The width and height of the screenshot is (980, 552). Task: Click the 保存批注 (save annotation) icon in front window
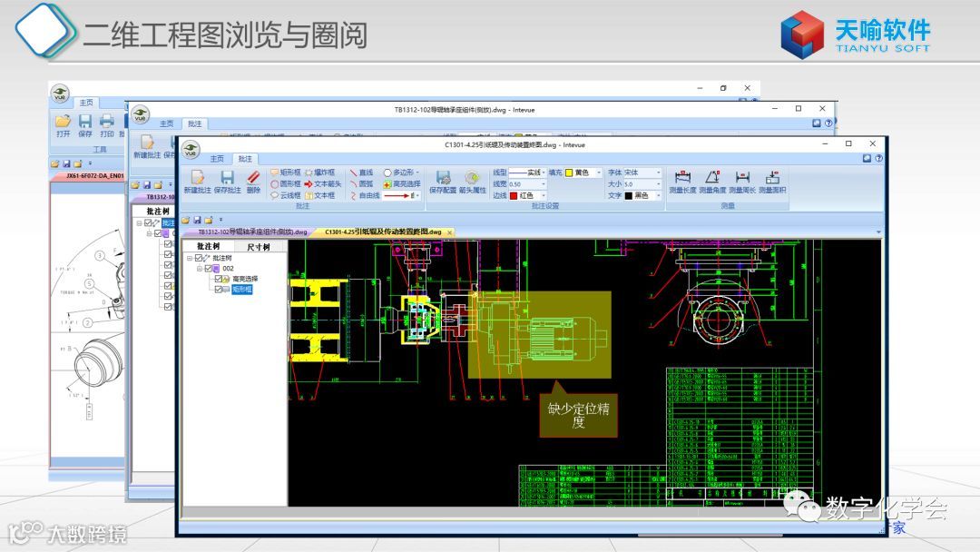click(x=227, y=182)
